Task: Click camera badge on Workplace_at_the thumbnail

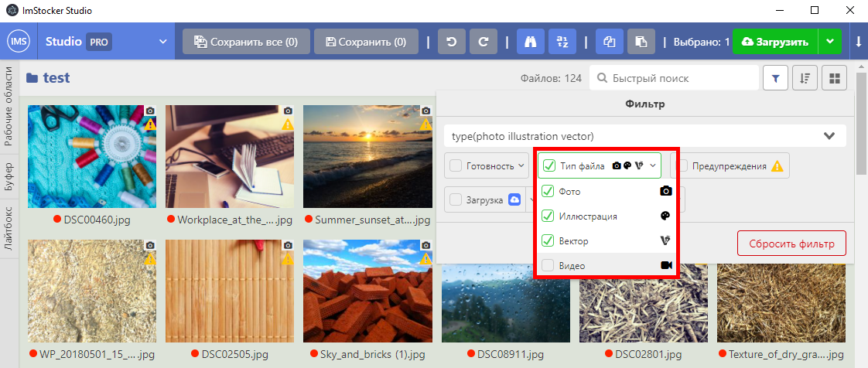Action: click(288, 111)
